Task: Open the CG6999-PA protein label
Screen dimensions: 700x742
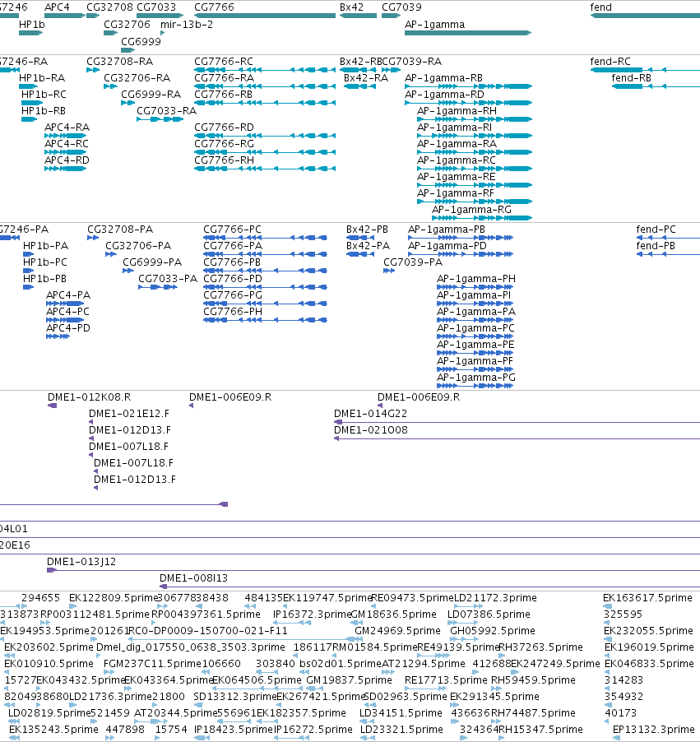Action: tap(152, 262)
